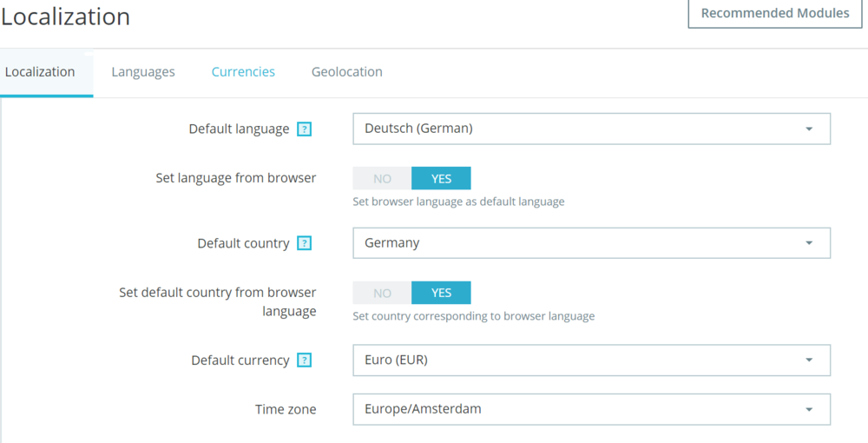Click the Default country dropdown arrow
The image size is (868, 443).
[x=809, y=243]
